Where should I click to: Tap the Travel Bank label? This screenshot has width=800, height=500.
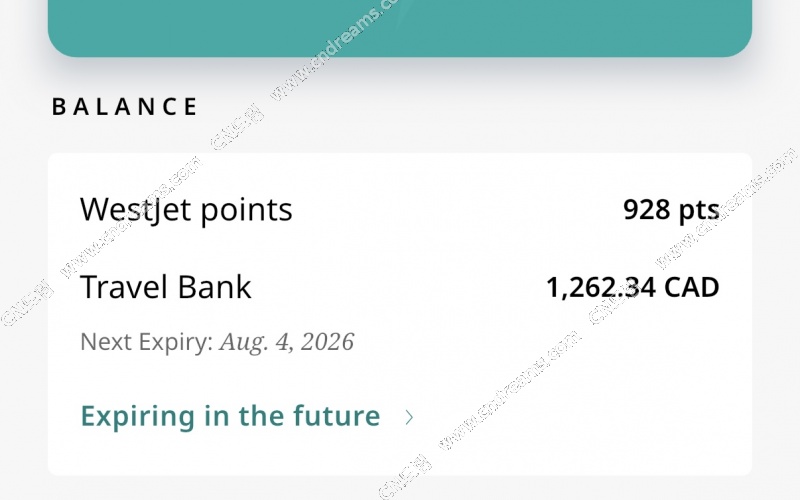166,288
